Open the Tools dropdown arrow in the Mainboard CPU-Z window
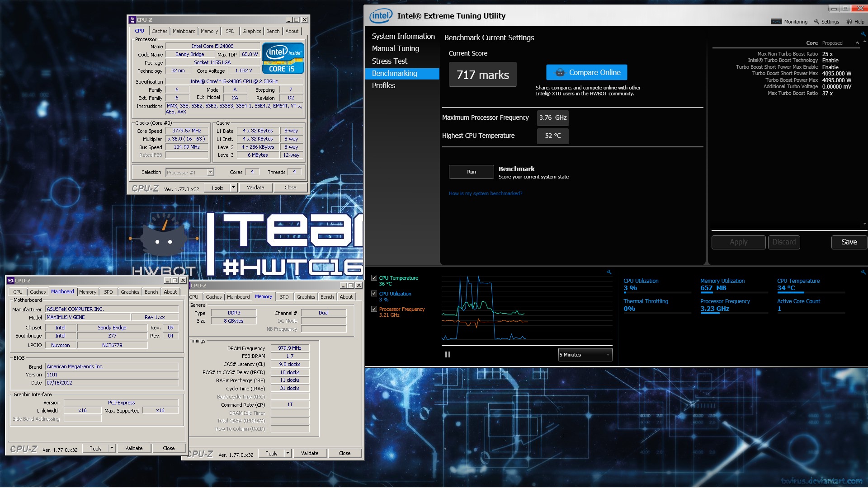This screenshot has height=488, width=868. point(112,448)
